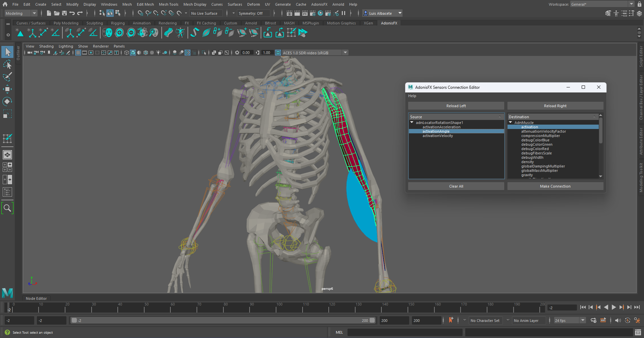Toggle viewport use all lights bulb
Screen dimensions: 644x338
[158, 53]
